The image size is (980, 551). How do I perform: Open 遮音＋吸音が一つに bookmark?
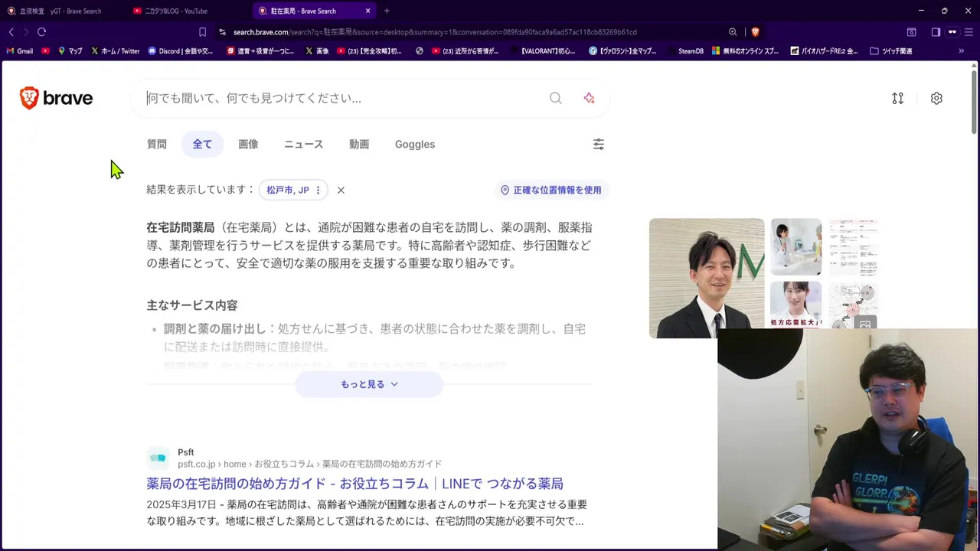pos(260,51)
